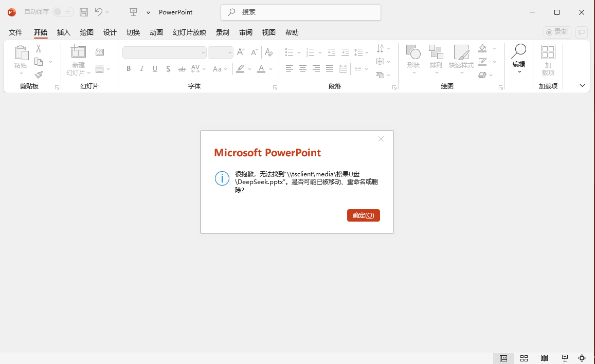Image resolution: width=595 pixels, height=364 pixels.
Task: Click the Add-ins icon
Action: (548, 52)
